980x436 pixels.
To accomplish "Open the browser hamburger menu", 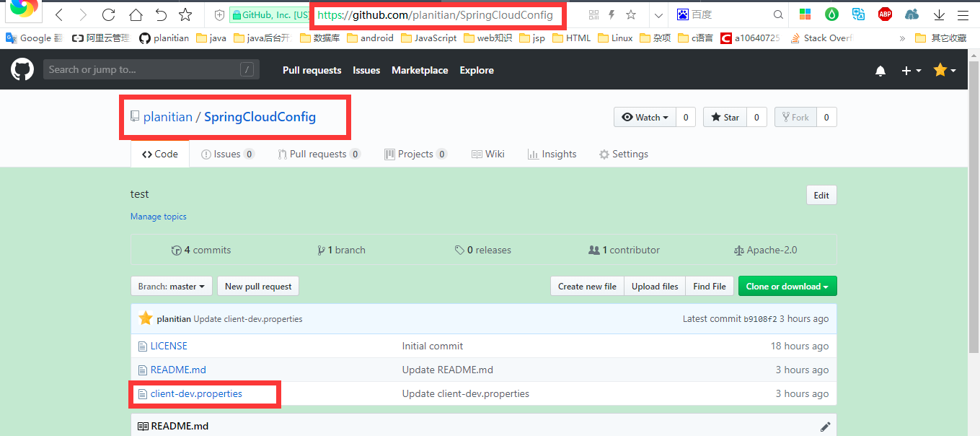I will [962, 14].
